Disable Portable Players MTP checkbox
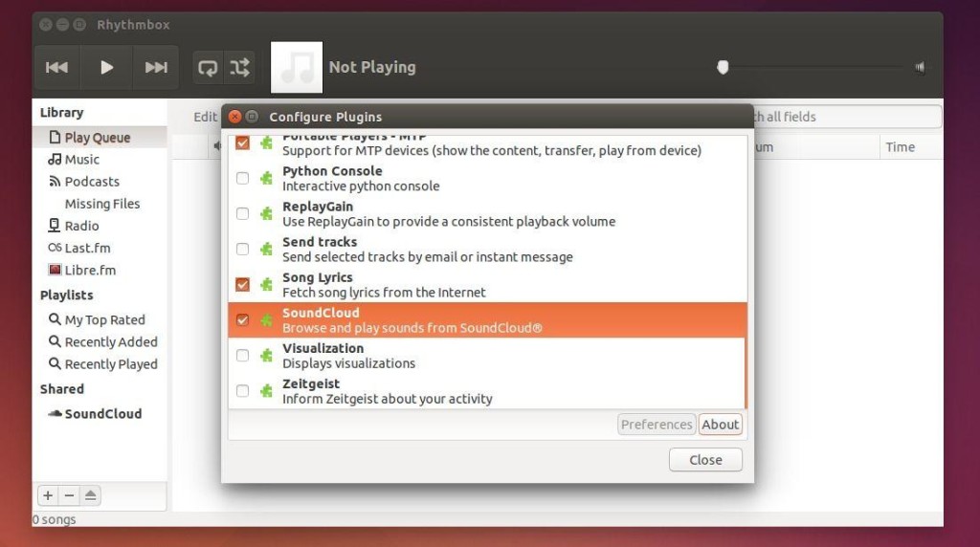 point(242,143)
